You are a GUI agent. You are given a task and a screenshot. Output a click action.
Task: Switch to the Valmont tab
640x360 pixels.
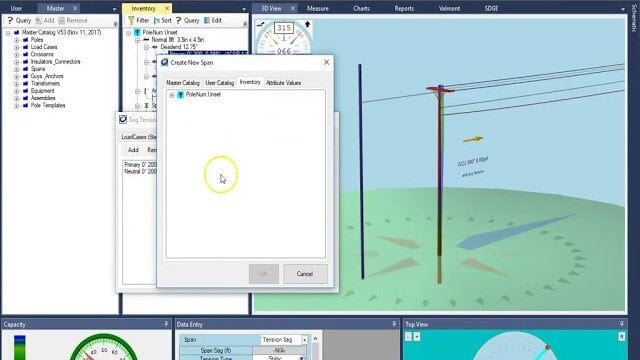(x=449, y=8)
